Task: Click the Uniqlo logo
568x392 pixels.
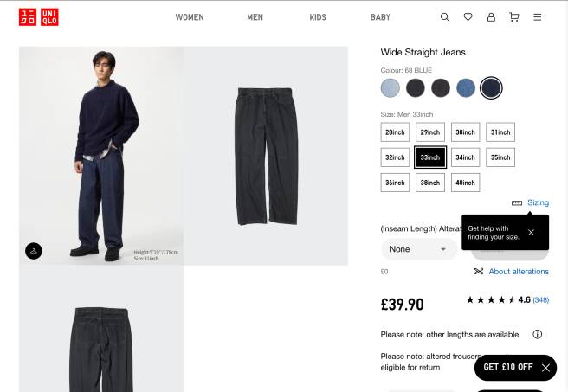Action: pyautogui.click(x=39, y=16)
